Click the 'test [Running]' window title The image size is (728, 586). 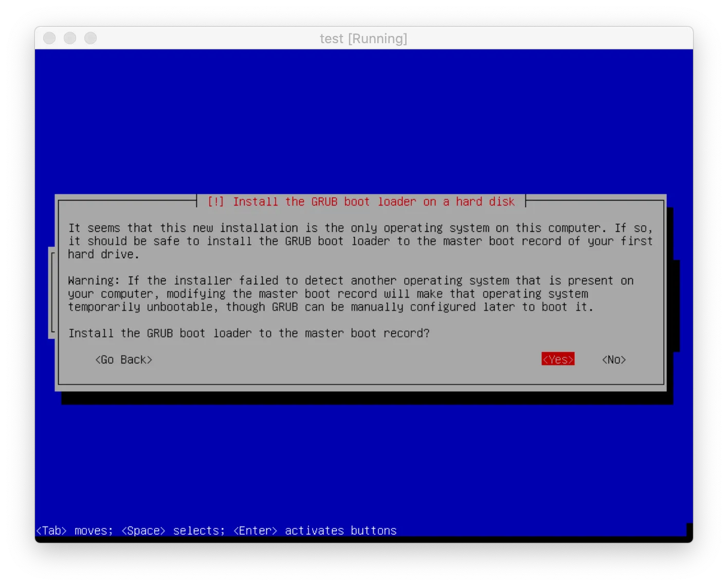coord(363,39)
